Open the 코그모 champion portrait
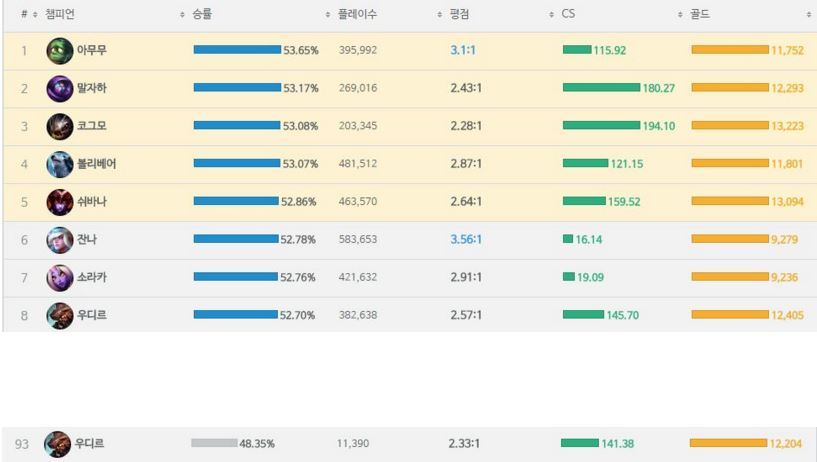 pyautogui.click(x=60, y=127)
